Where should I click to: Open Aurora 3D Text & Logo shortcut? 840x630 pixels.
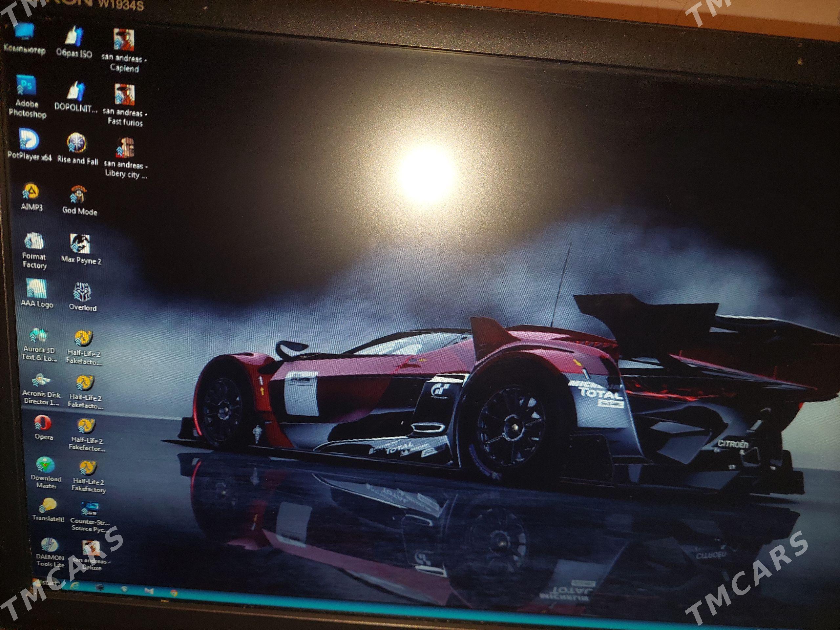[x=39, y=345]
